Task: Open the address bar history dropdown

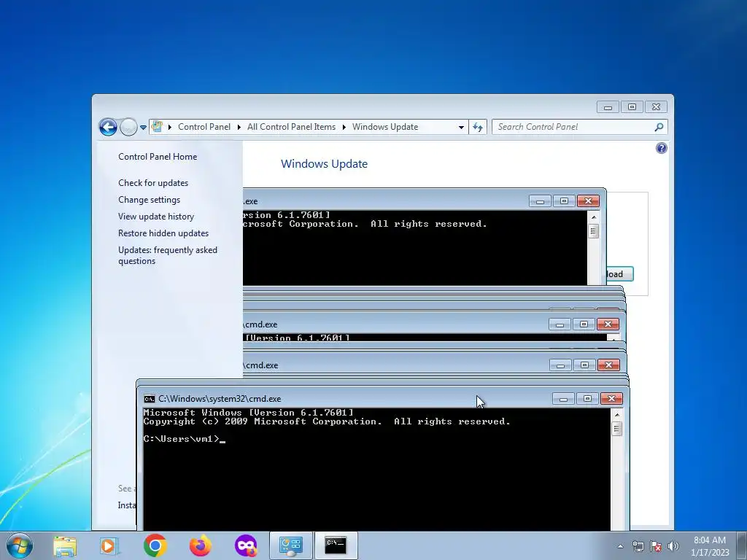Action: (x=461, y=127)
